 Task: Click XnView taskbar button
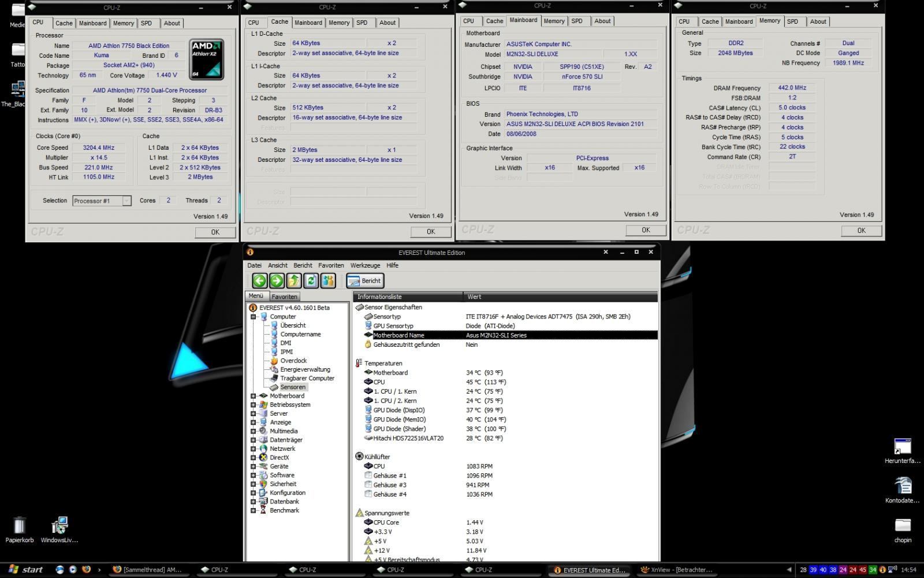(677, 570)
